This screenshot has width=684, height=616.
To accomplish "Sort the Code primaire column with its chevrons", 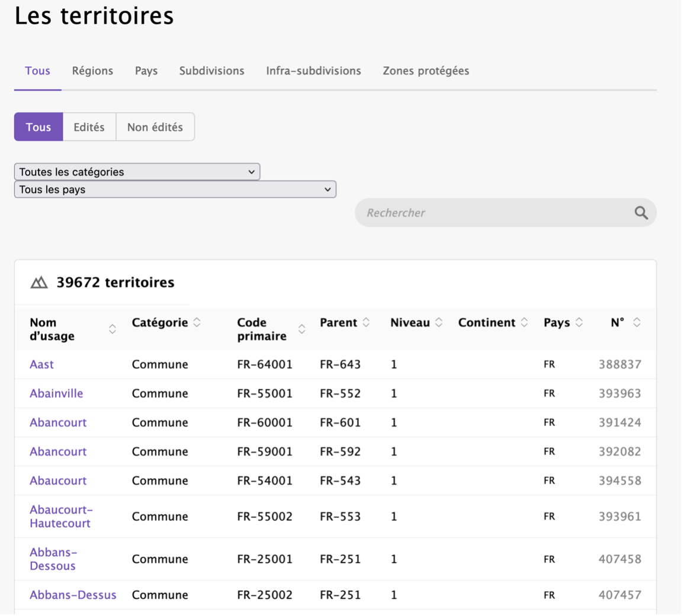I will pos(302,330).
